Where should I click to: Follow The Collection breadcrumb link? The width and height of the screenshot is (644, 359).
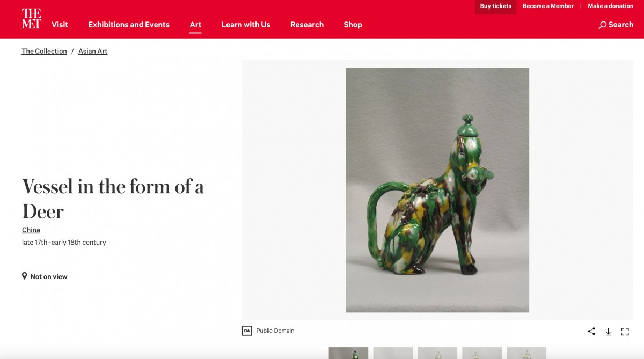pyautogui.click(x=44, y=52)
